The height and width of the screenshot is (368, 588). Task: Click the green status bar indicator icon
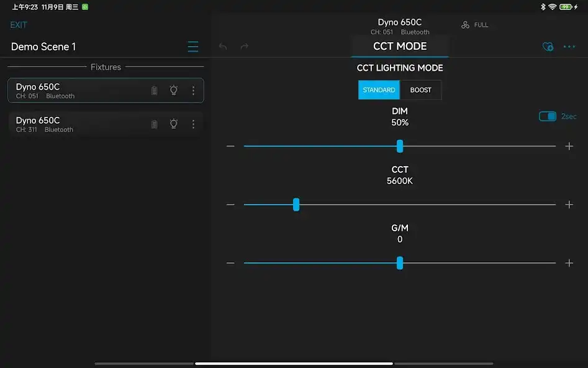85,7
